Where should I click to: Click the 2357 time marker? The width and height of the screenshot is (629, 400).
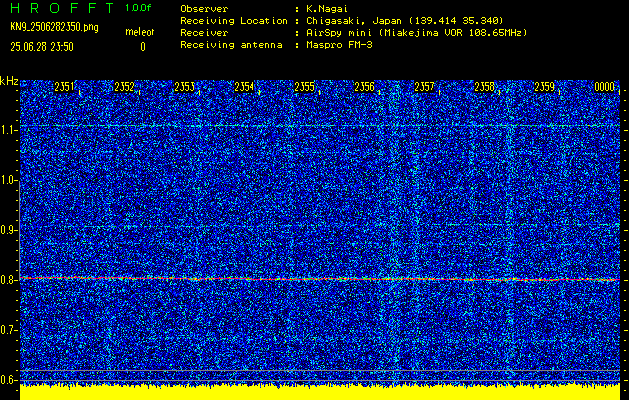tap(424, 87)
